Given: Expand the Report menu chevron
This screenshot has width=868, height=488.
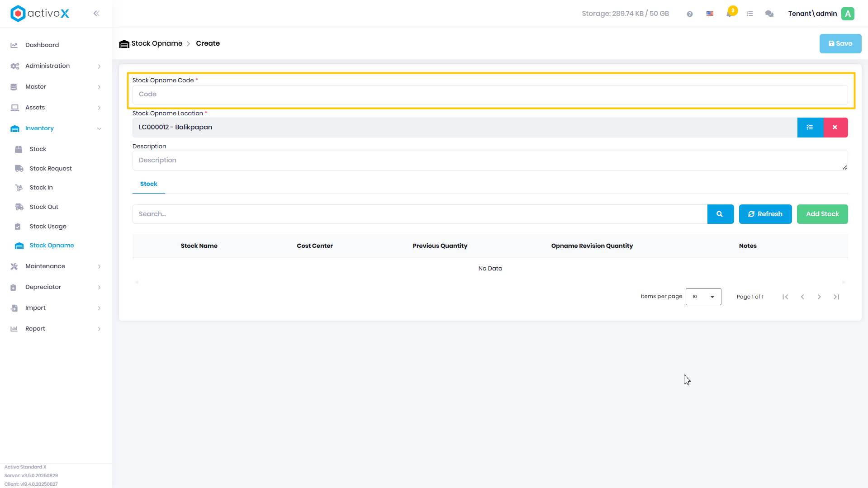Looking at the screenshot, I should pyautogui.click(x=99, y=329).
